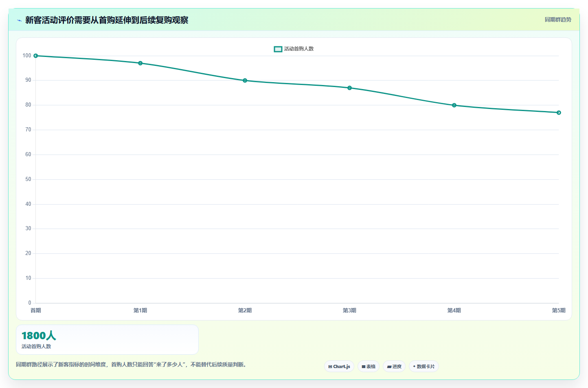Click the 第5期 x-axis label
588x388 pixels.
pyautogui.click(x=559, y=310)
